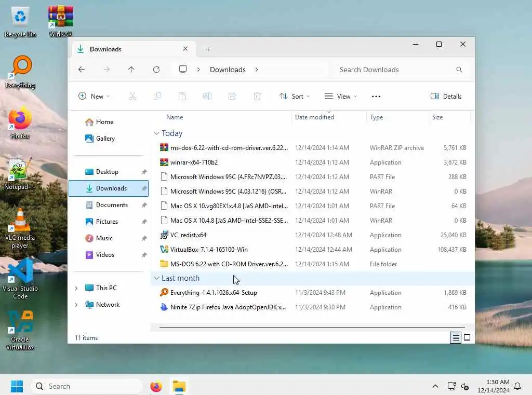Switch to large thumbnails view layout
The width and height of the screenshot is (532, 395).
467,337
